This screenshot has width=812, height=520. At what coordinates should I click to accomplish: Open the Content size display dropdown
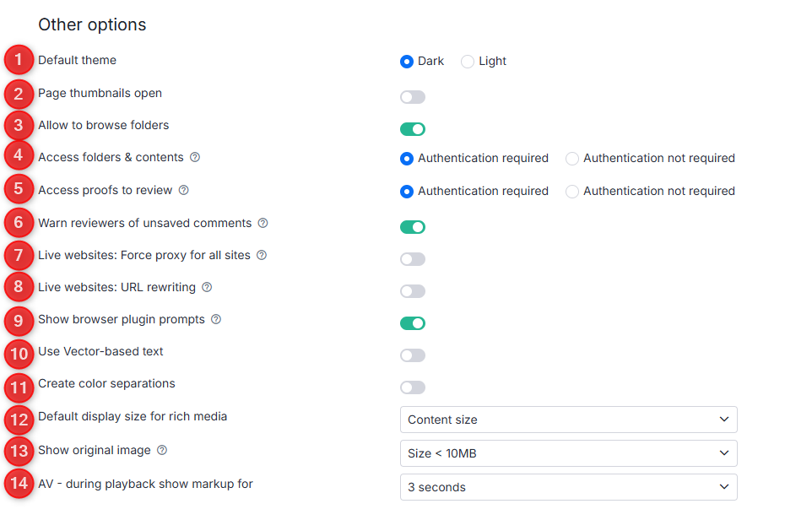tap(568, 420)
